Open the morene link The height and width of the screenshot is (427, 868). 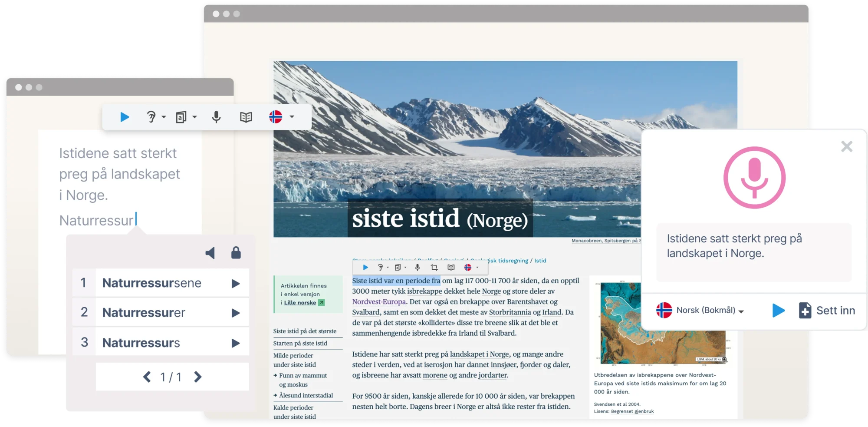tap(435, 375)
